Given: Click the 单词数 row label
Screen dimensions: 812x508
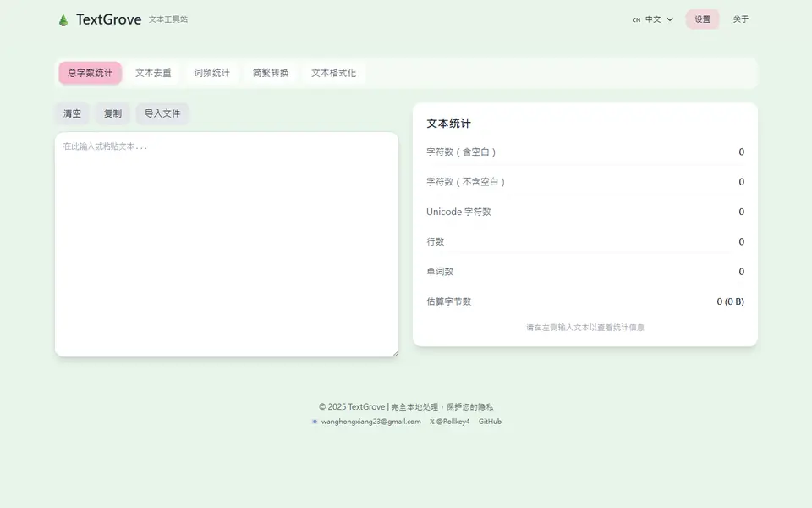Looking at the screenshot, I should 440,272.
